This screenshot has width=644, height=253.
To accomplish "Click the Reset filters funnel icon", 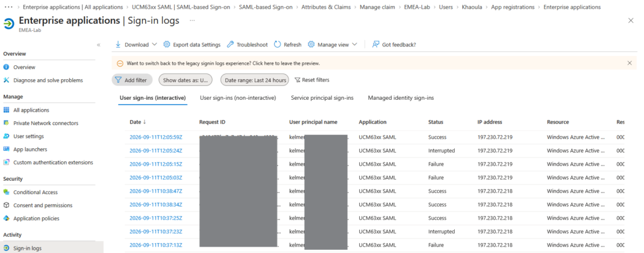I will point(297,80).
